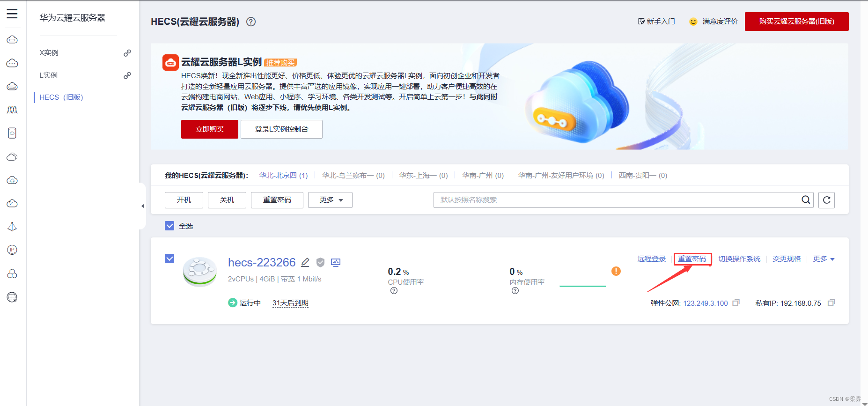Click the 31天后到期 expiry text
Screen dimensions: 868x406
290,303
